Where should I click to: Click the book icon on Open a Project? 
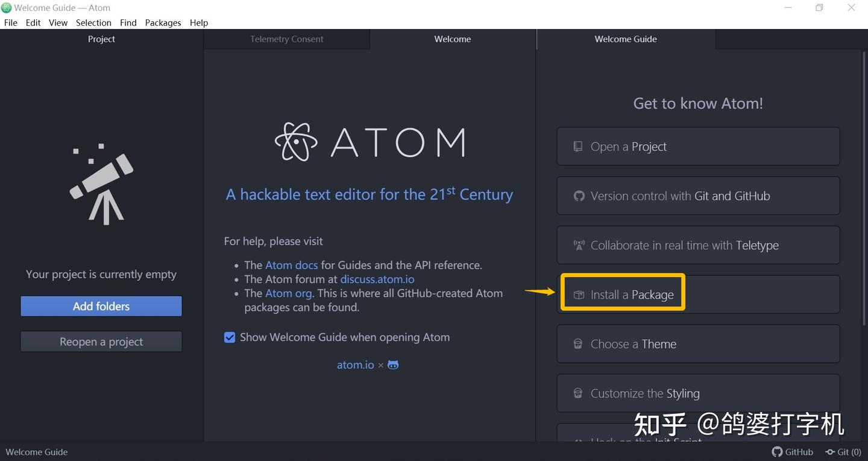point(578,146)
